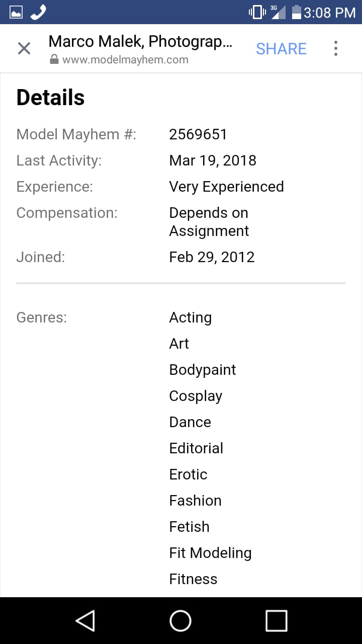This screenshot has height=644, width=362.
Task: Select the Model Mayhem number 2569651
Action: click(198, 134)
